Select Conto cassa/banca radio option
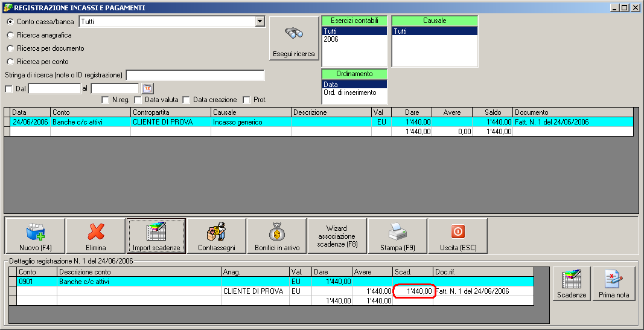Screen dimensions: 644x330 pos(10,22)
